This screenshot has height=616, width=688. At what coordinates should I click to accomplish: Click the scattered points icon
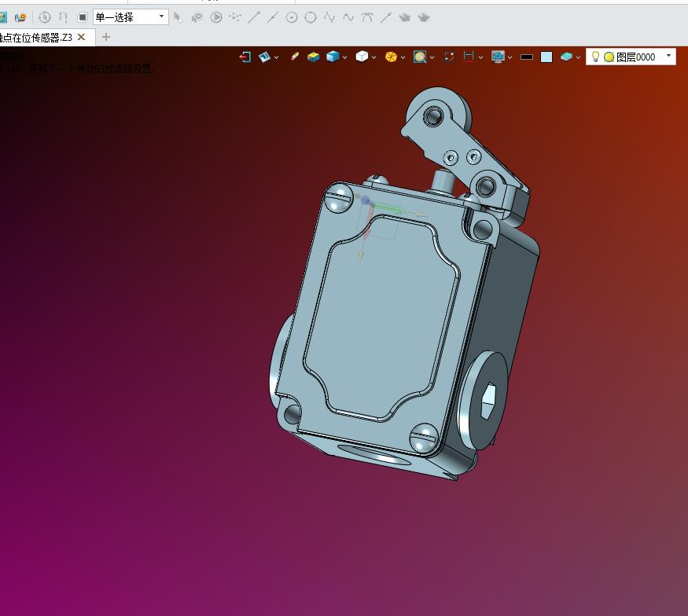(x=235, y=17)
